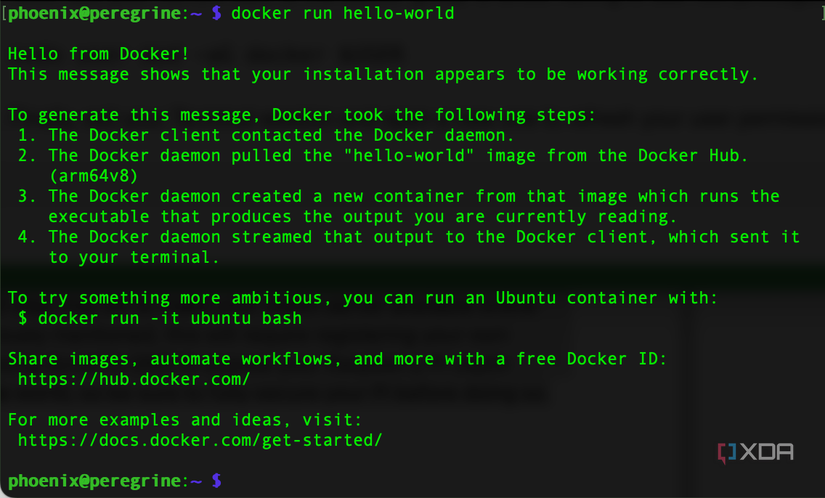Click the "Hello from Docker!" line
The width and height of the screenshot is (825, 498).
pos(98,54)
